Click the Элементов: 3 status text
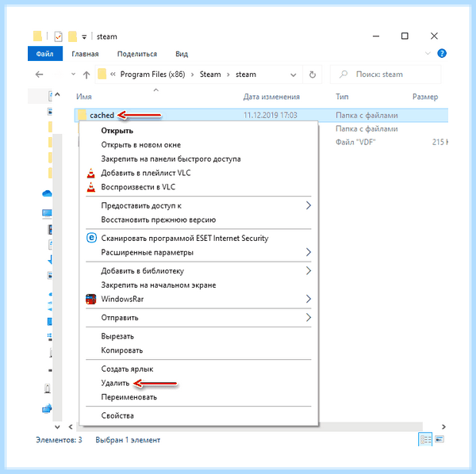Image resolution: width=476 pixels, height=474 pixels. click(x=59, y=440)
